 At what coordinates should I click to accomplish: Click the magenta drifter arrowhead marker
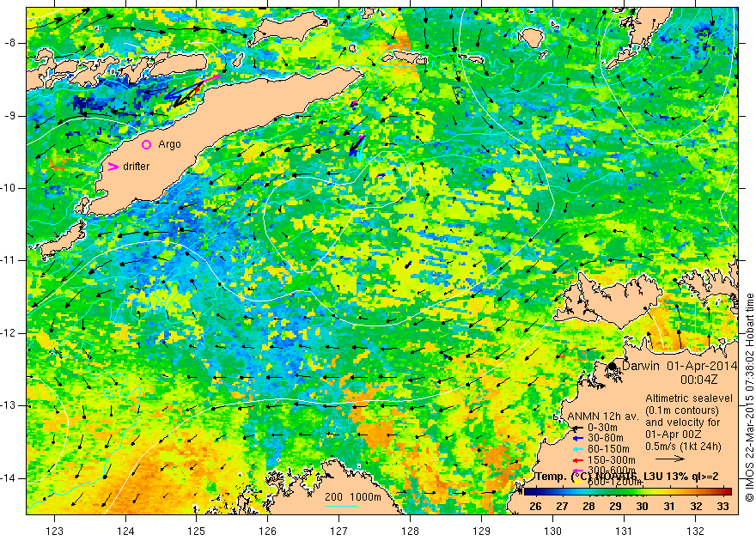point(113,167)
